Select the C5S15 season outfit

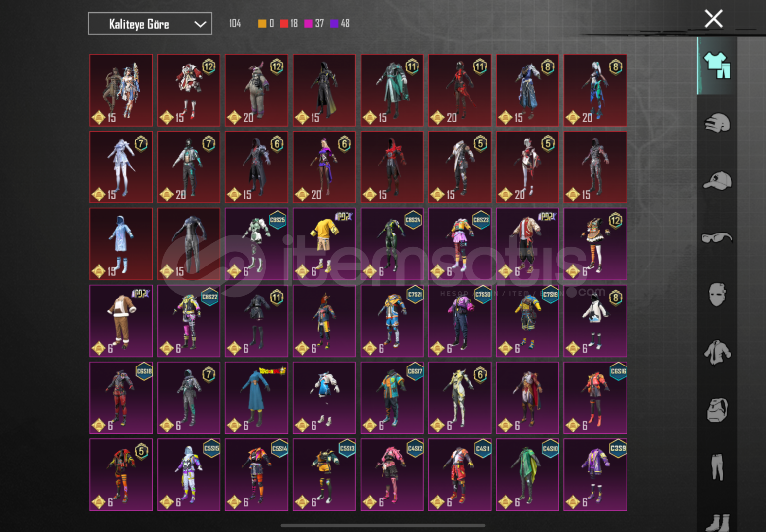[189, 474]
